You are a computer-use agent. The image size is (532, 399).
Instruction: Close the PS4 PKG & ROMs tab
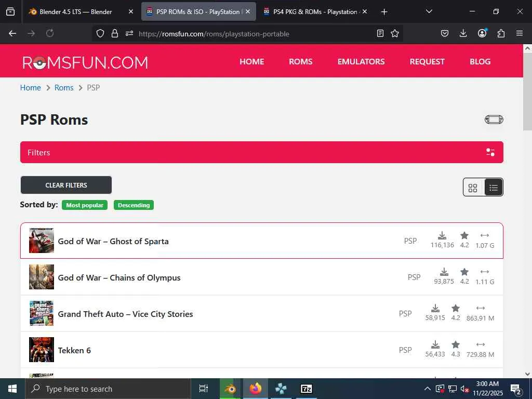(365, 11)
